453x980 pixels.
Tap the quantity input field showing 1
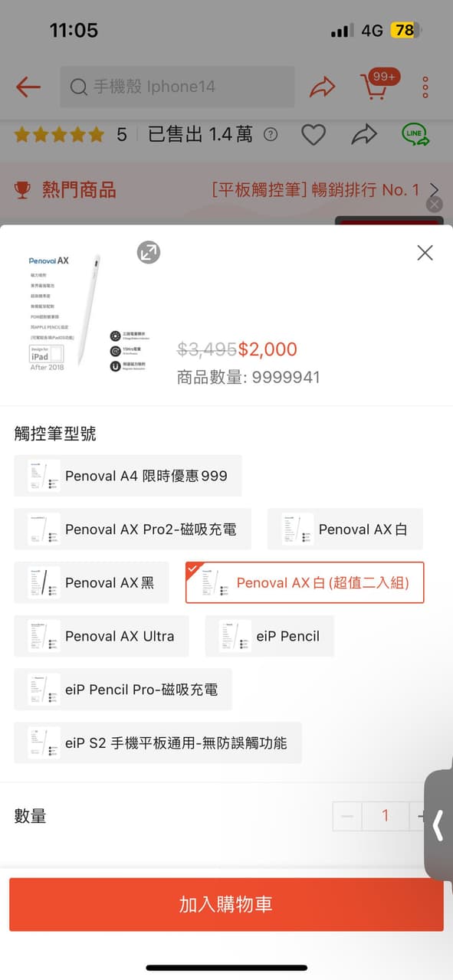click(x=386, y=816)
